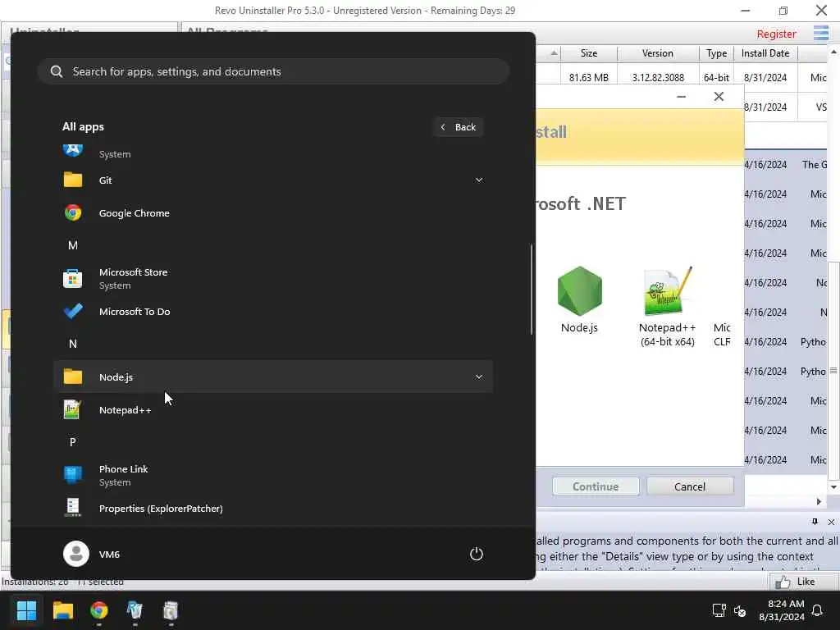Close the description panel
Screen dimensions: 840x630
coord(831,522)
